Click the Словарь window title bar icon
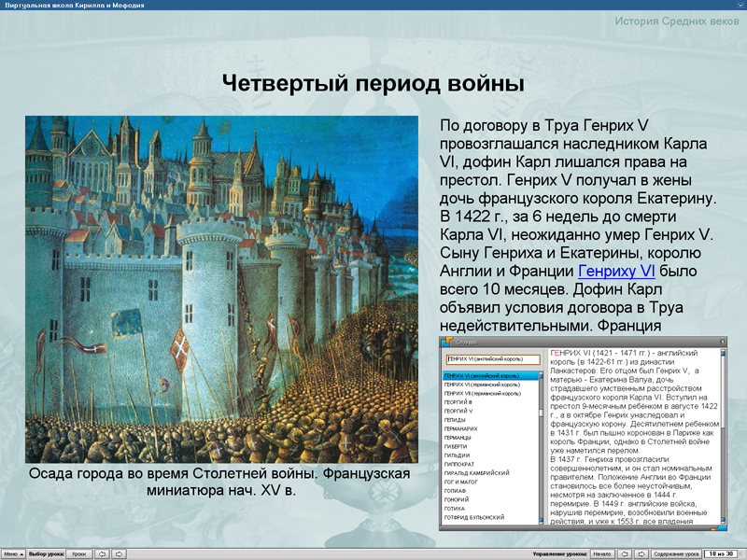The height and width of the screenshot is (560, 747). 446,342
